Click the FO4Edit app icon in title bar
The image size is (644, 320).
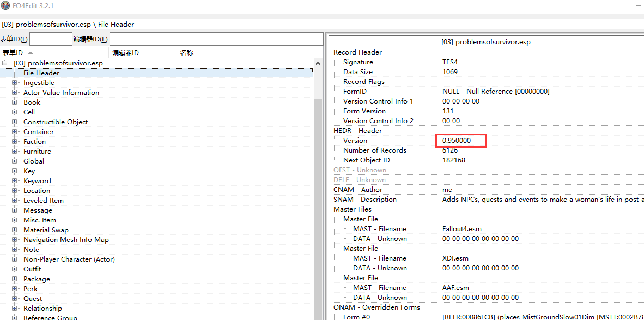[5, 5]
